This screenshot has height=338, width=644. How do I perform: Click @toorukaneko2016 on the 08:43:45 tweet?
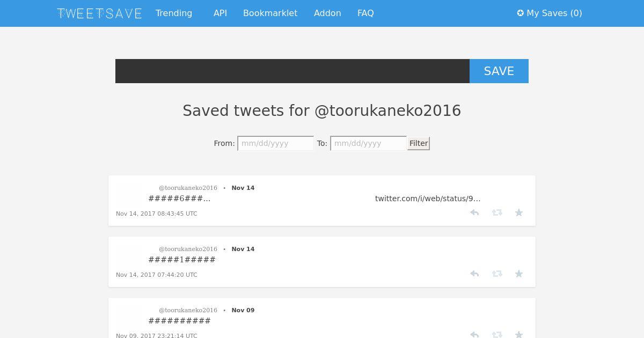click(x=188, y=188)
